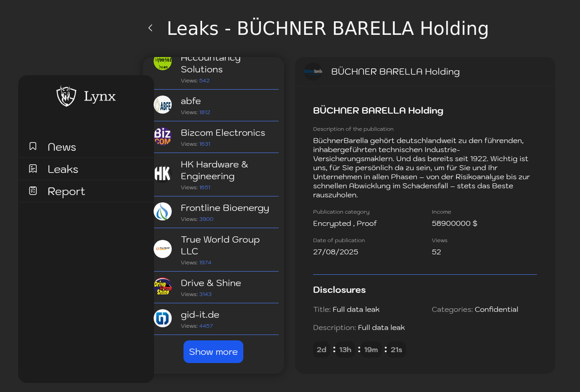Open the gid-it.de leak entry
This screenshot has width=580, height=392.
(x=216, y=319)
